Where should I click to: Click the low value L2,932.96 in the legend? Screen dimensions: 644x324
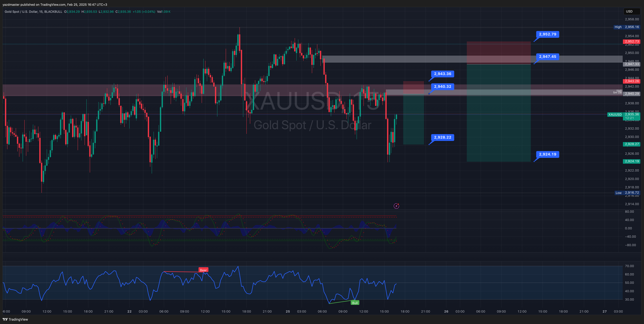[x=106, y=11]
